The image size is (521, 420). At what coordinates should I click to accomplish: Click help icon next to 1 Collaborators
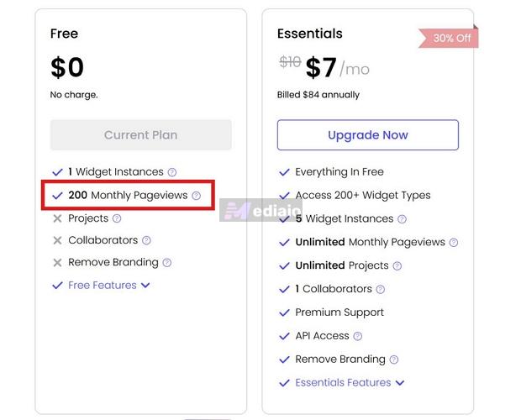(381, 290)
